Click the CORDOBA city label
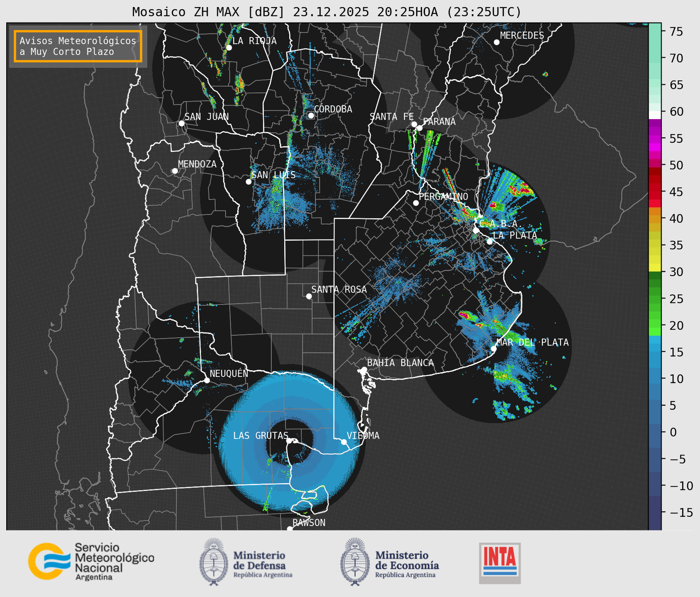This screenshot has width=700, height=597. pos(333,109)
